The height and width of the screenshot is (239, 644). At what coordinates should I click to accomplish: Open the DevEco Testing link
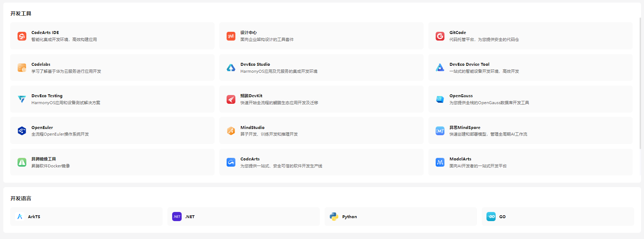point(47,96)
